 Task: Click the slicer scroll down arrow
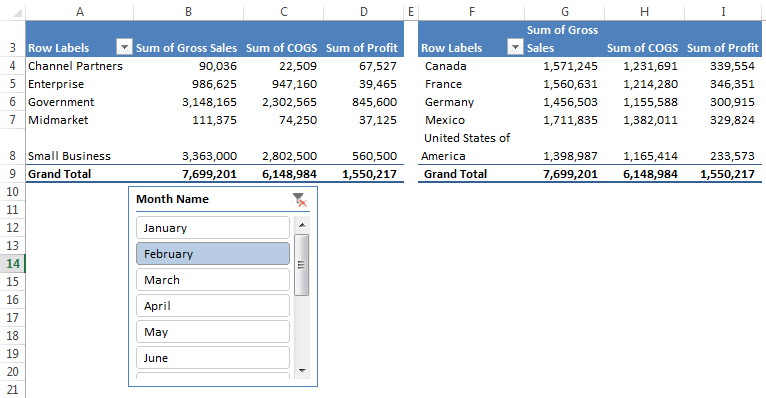[x=302, y=371]
